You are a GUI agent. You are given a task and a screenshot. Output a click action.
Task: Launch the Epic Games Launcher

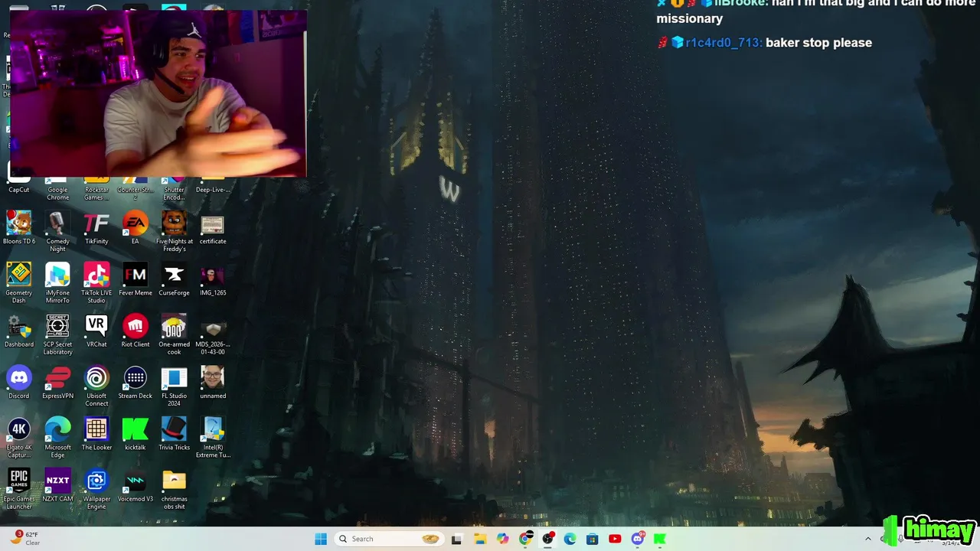click(x=19, y=481)
